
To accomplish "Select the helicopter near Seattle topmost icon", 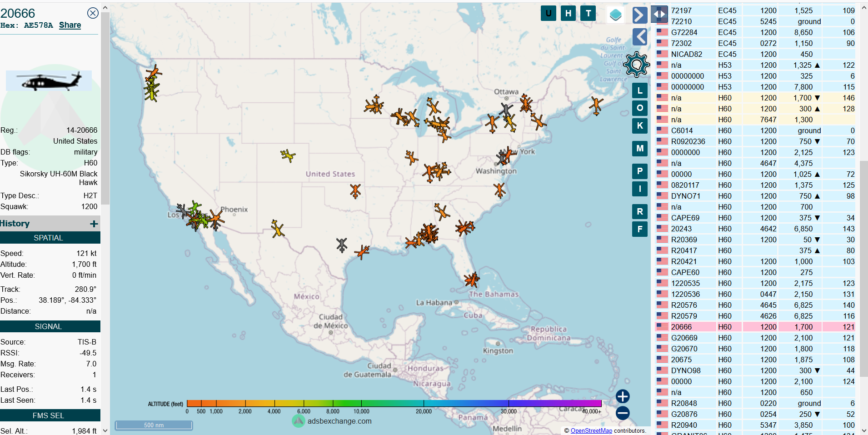I will pyautogui.click(x=154, y=72).
